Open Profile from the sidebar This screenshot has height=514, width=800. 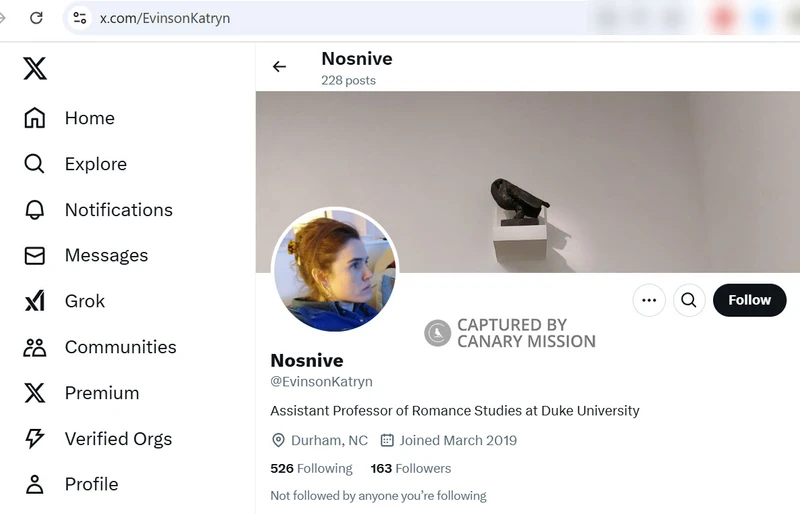click(71, 484)
